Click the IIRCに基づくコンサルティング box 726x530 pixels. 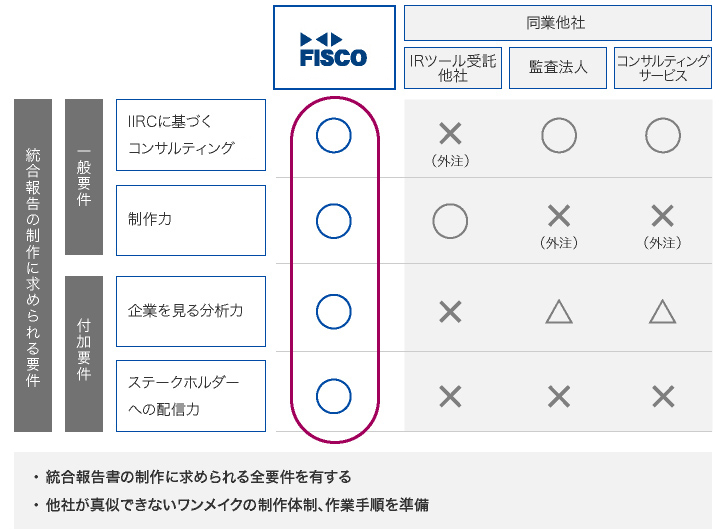pos(191,135)
